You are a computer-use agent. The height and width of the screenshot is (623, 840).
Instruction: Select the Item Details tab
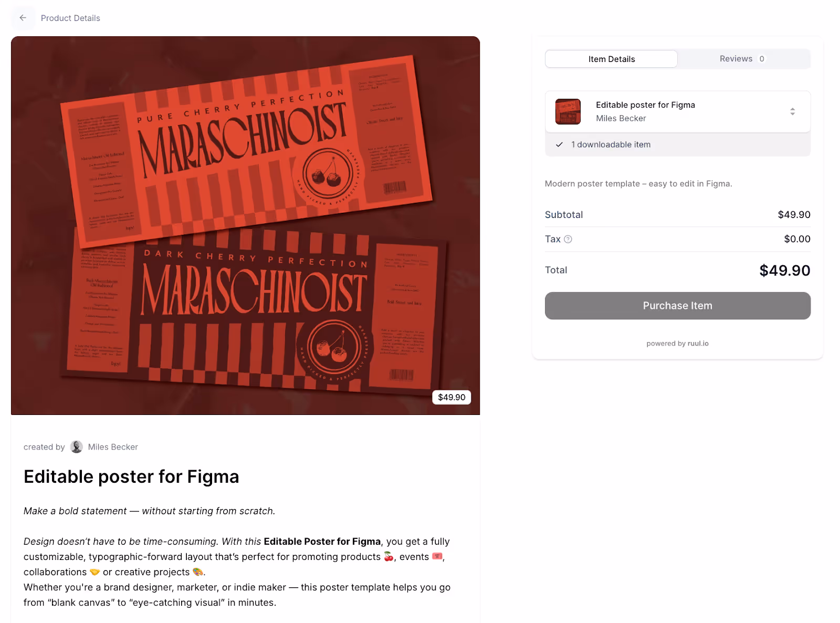click(612, 59)
